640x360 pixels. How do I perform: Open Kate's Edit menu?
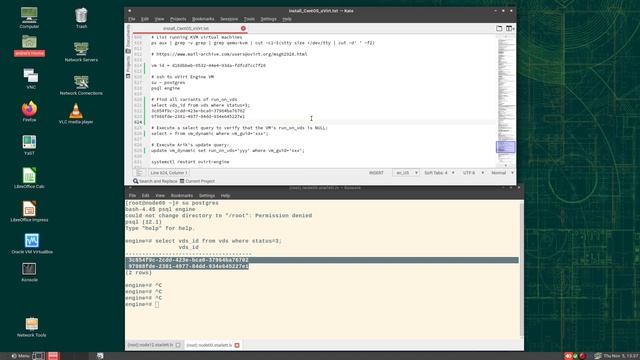[145, 19]
